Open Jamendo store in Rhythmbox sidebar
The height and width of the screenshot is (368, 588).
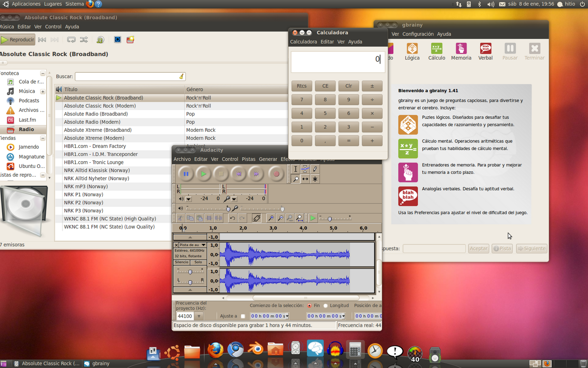pos(29,147)
